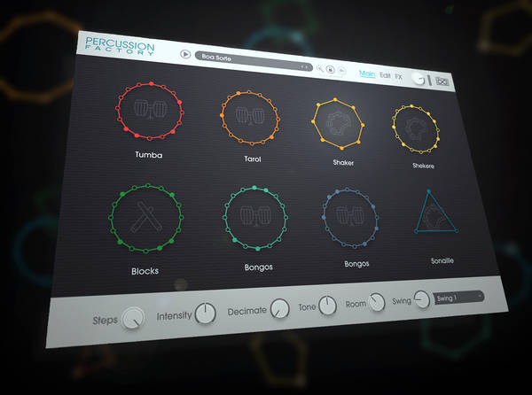Switch to the Edit tab
The height and width of the screenshot is (395, 532).
385,76
